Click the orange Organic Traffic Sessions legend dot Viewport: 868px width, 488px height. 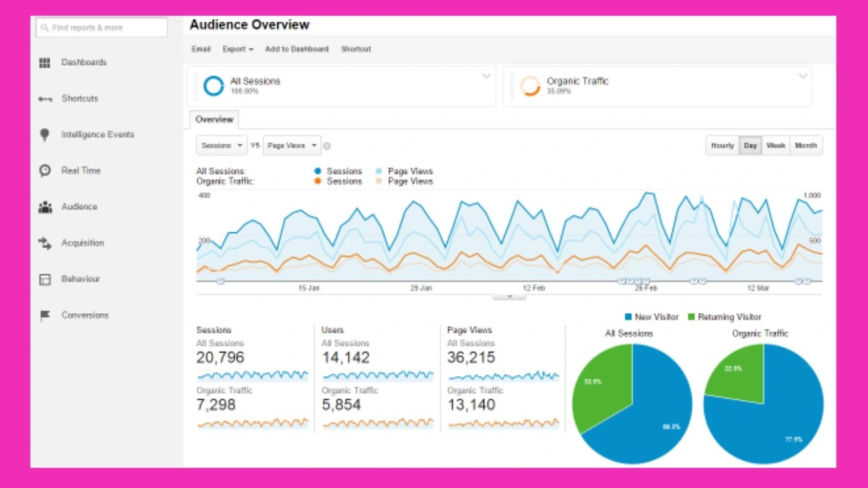click(x=317, y=182)
